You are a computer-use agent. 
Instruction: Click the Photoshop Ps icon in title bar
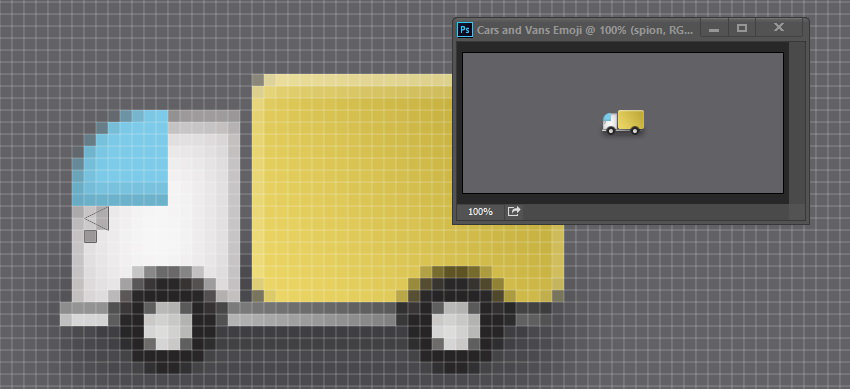coord(465,29)
